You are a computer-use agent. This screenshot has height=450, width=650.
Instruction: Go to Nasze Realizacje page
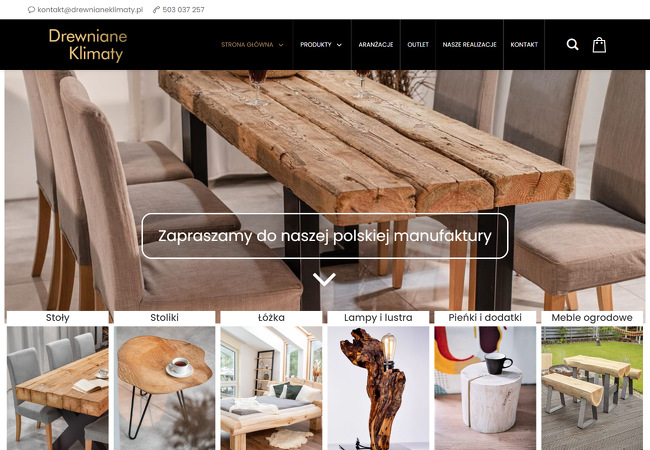point(469,44)
